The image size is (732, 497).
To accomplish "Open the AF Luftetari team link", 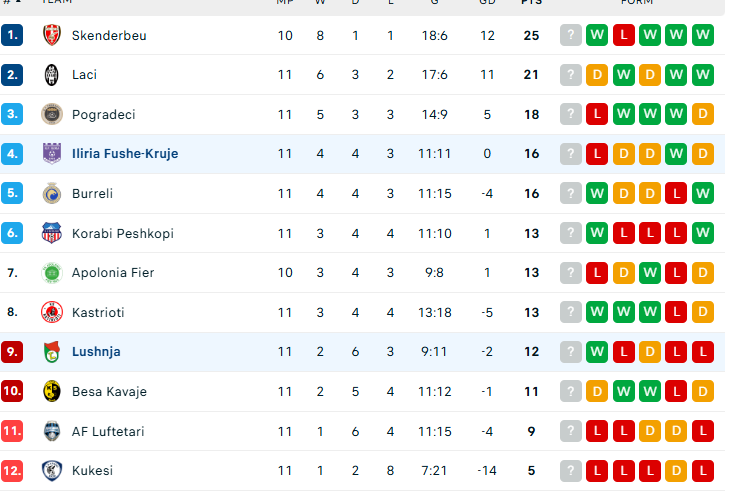I will (108, 431).
